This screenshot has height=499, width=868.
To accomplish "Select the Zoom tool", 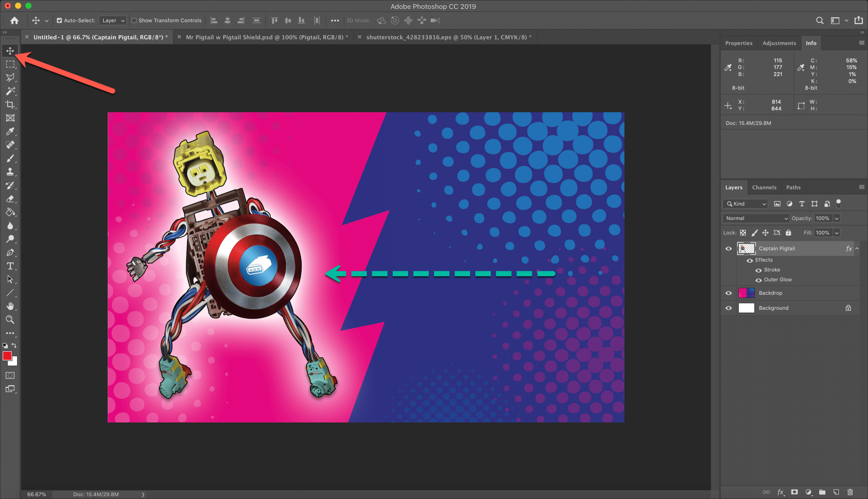I will tap(10, 320).
